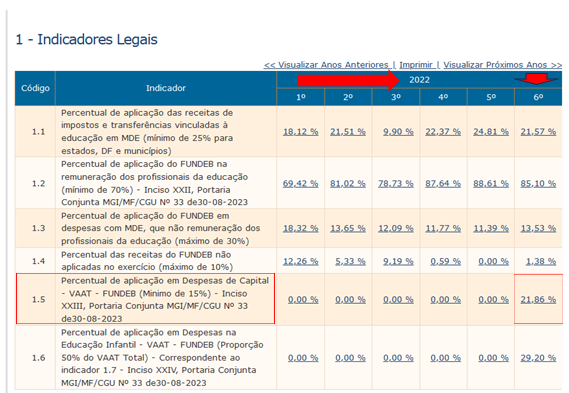This screenshot has width=569, height=393.
Task: Click indicator text about Despesas de Capital VAAT
Action: tap(165, 300)
